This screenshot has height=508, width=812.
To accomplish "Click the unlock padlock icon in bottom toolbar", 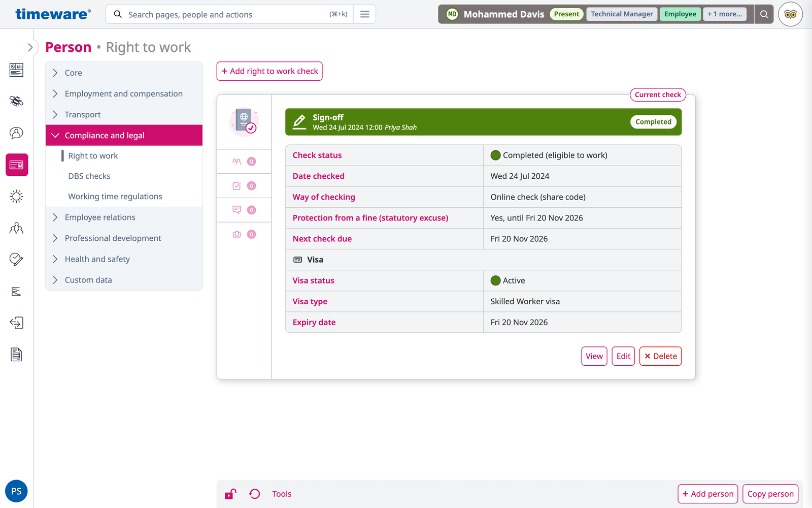I will click(x=230, y=494).
